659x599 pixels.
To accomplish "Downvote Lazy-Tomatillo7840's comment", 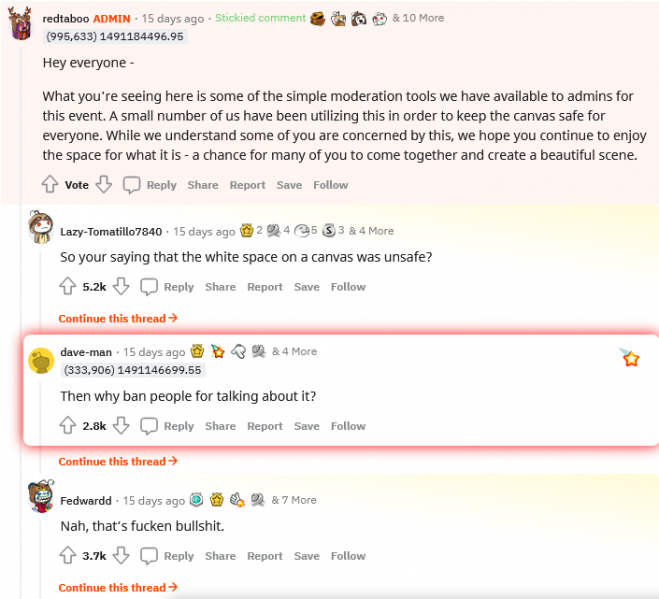I will click(x=121, y=286).
